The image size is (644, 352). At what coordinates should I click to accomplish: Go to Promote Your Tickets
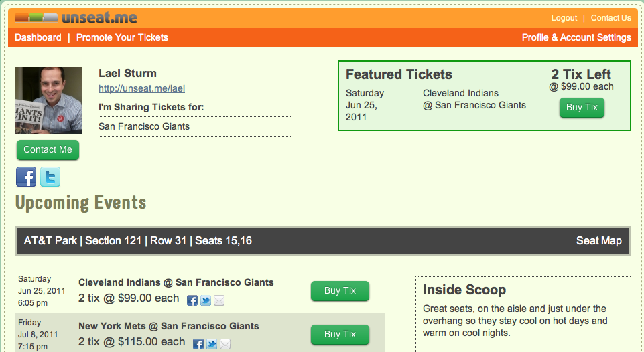click(x=122, y=37)
